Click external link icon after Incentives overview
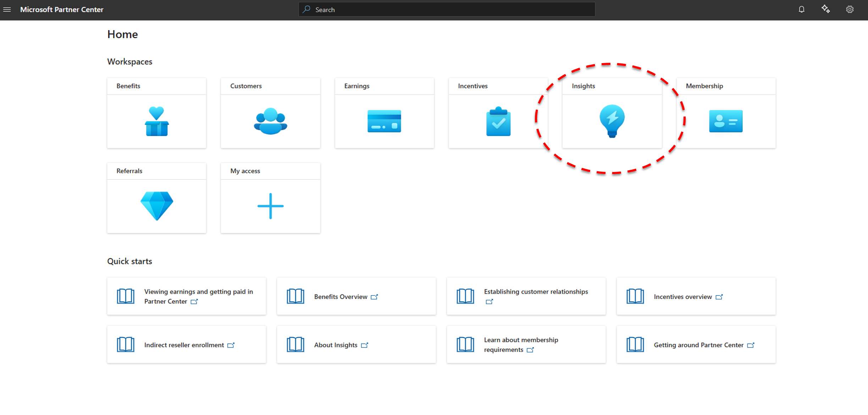Image resolution: width=868 pixels, height=415 pixels. point(719,297)
